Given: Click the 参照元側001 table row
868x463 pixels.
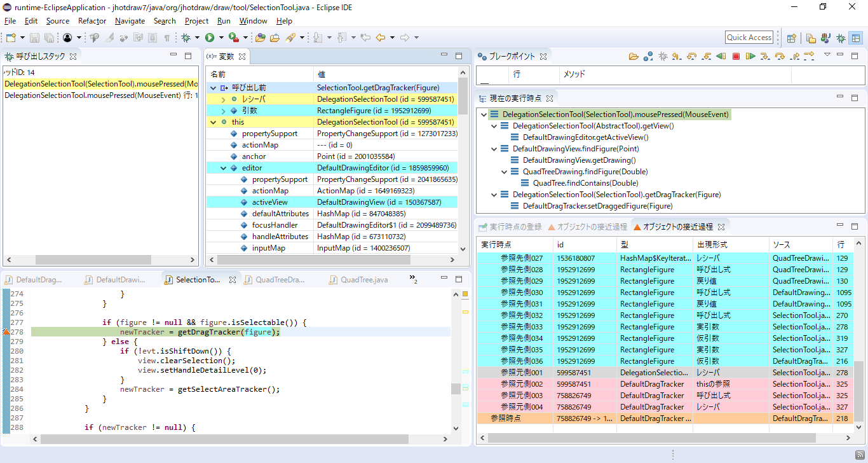Looking at the screenshot, I should [x=665, y=373].
